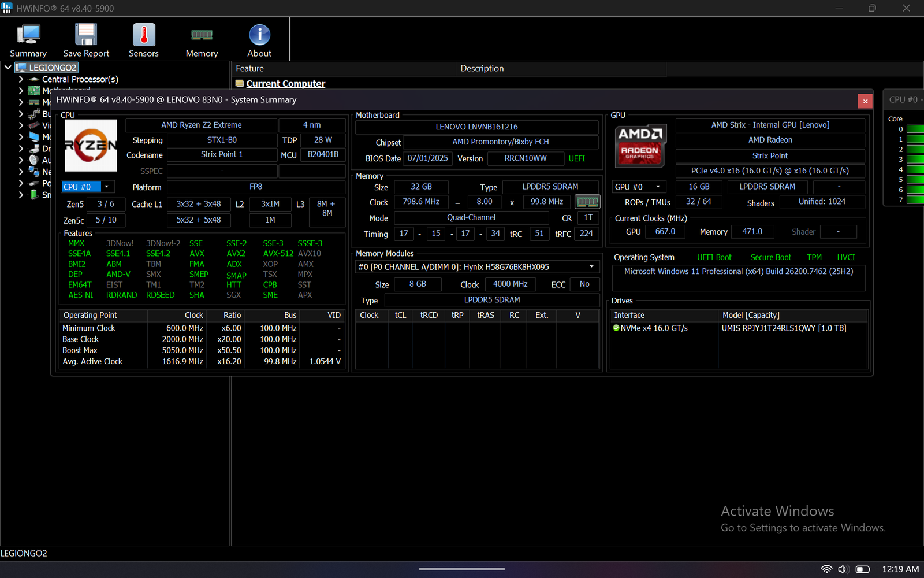Click the green NVMe drive status indicator
This screenshot has height=578, width=924.
(616, 328)
